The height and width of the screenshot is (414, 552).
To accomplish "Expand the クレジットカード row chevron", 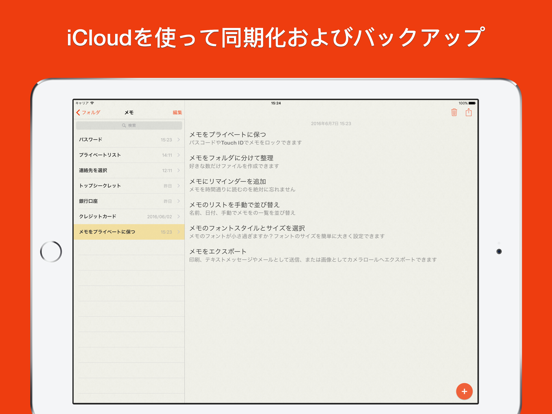I will [178, 217].
